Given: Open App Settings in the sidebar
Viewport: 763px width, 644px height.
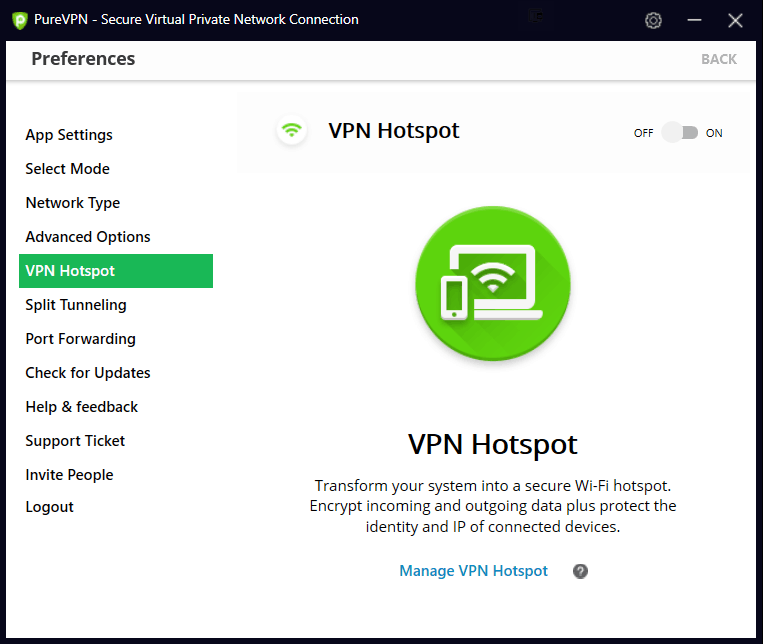Looking at the screenshot, I should tap(69, 135).
